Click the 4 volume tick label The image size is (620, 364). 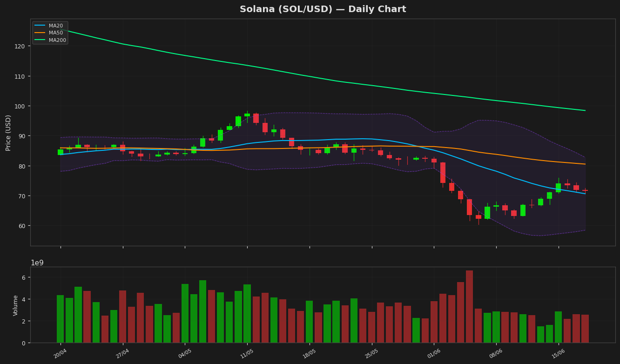pos(23,299)
